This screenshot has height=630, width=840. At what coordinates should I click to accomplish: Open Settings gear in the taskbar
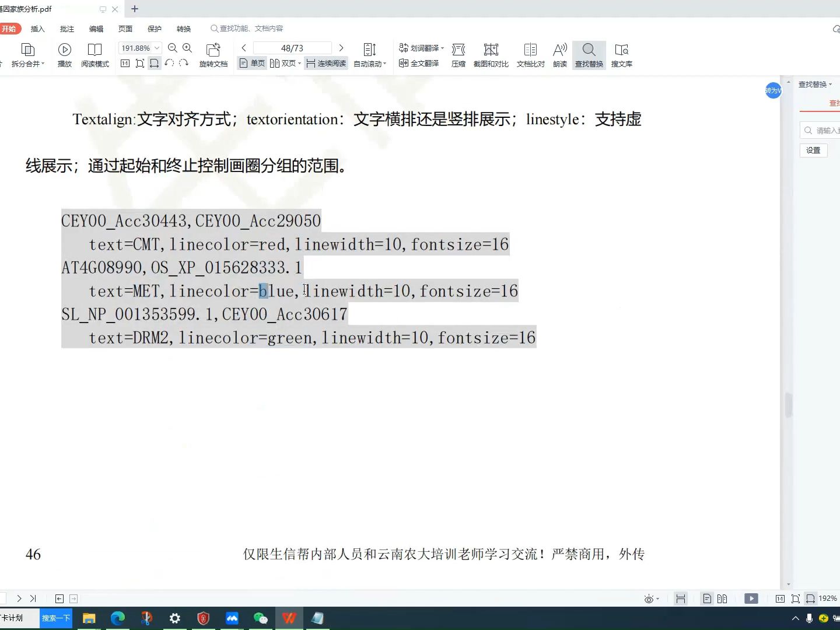pyautogui.click(x=175, y=618)
